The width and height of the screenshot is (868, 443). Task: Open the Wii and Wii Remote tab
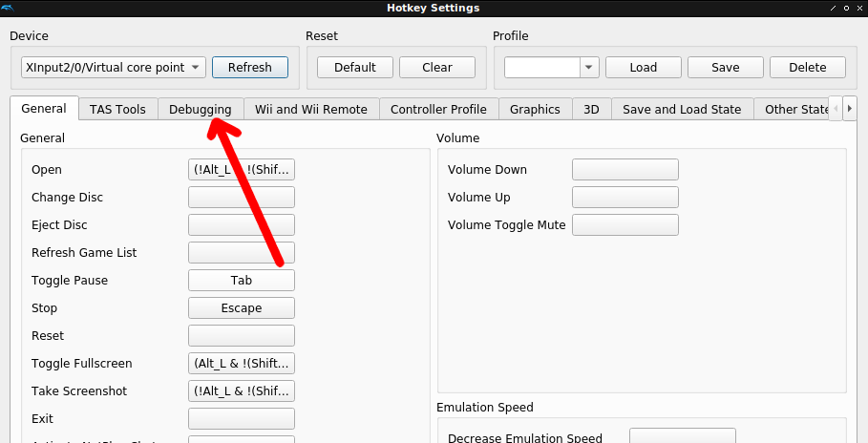(x=311, y=110)
